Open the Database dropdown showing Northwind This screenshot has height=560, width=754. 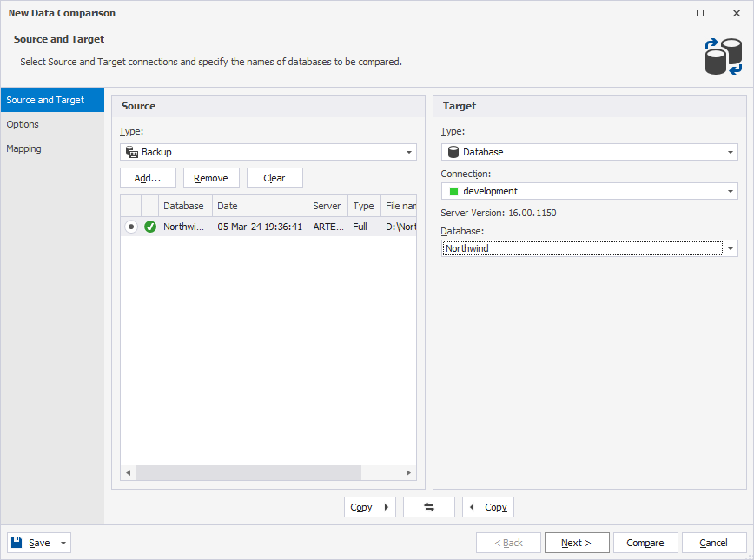[731, 248]
